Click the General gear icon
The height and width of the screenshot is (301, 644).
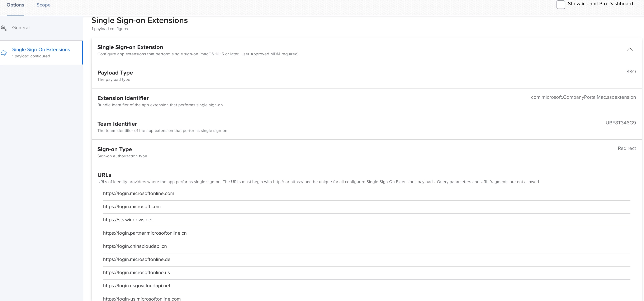[4, 28]
